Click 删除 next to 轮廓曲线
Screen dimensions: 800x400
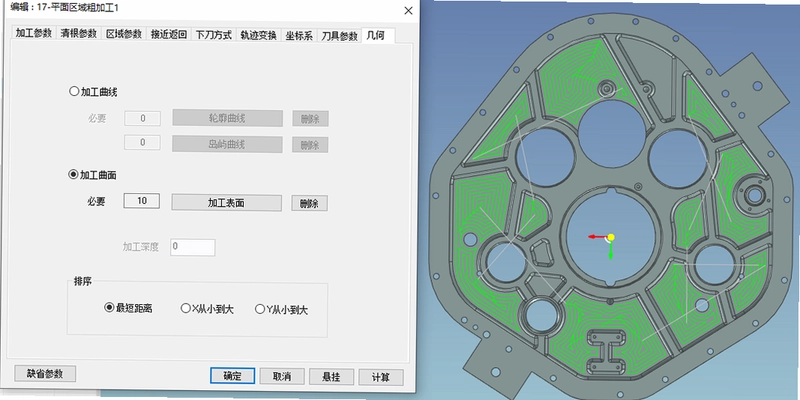pos(310,119)
